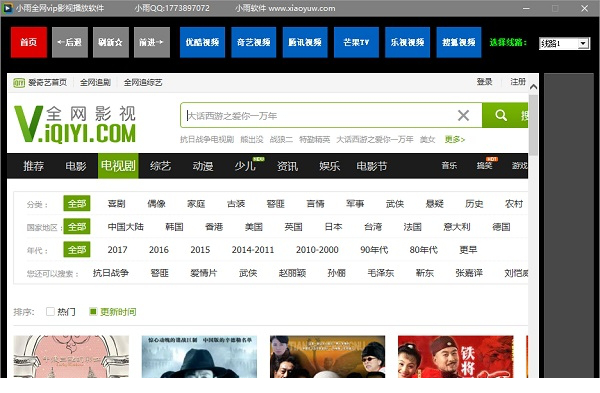Open the 少儿 tab
Viewport: 600px width, 393px height.
(x=245, y=166)
